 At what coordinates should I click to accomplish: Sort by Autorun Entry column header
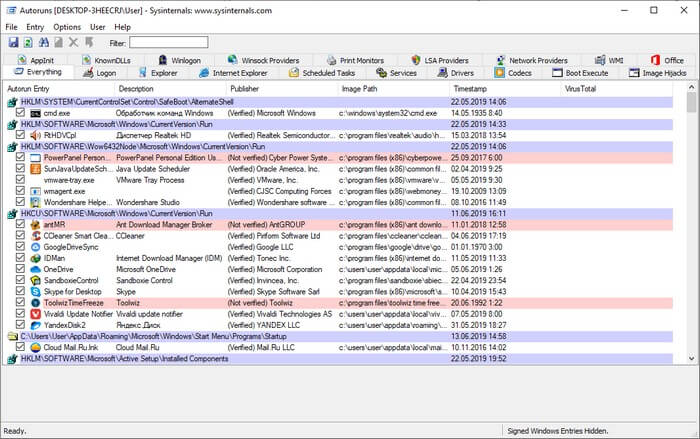[58, 89]
